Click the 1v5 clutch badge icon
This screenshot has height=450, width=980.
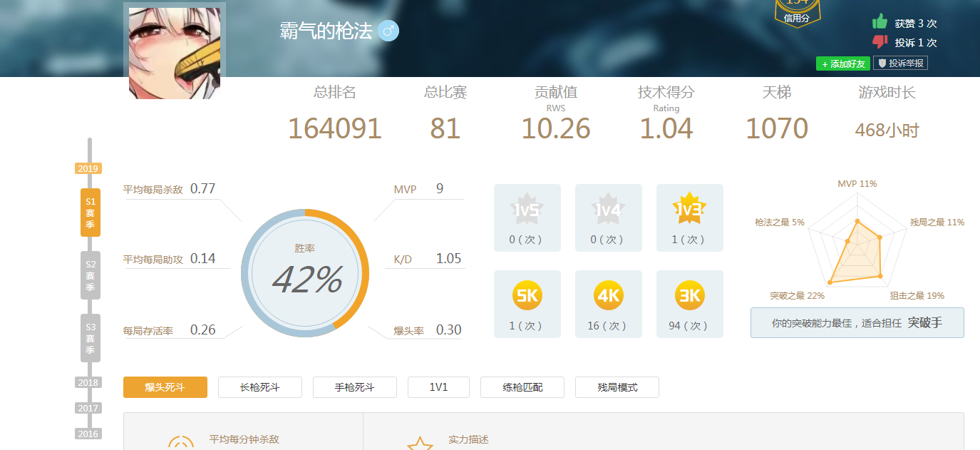pos(527,209)
